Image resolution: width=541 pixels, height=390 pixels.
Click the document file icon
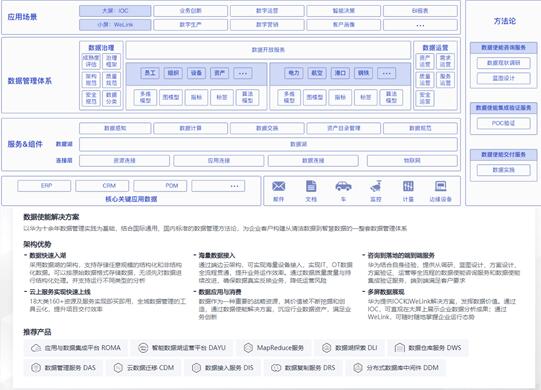(x=311, y=186)
